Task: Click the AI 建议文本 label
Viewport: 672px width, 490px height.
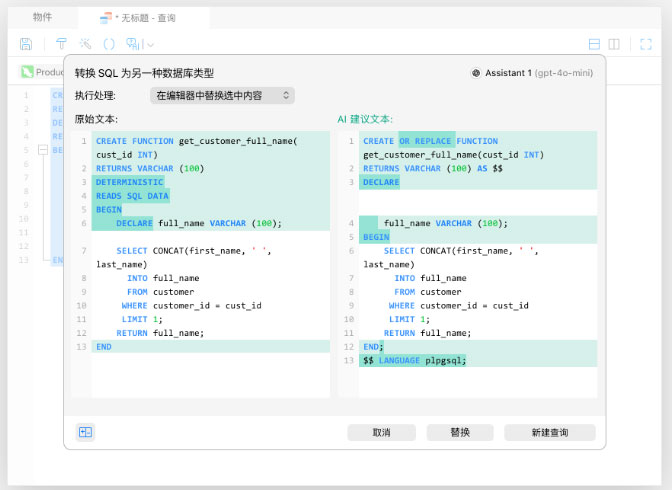Action: [x=365, y=119]
